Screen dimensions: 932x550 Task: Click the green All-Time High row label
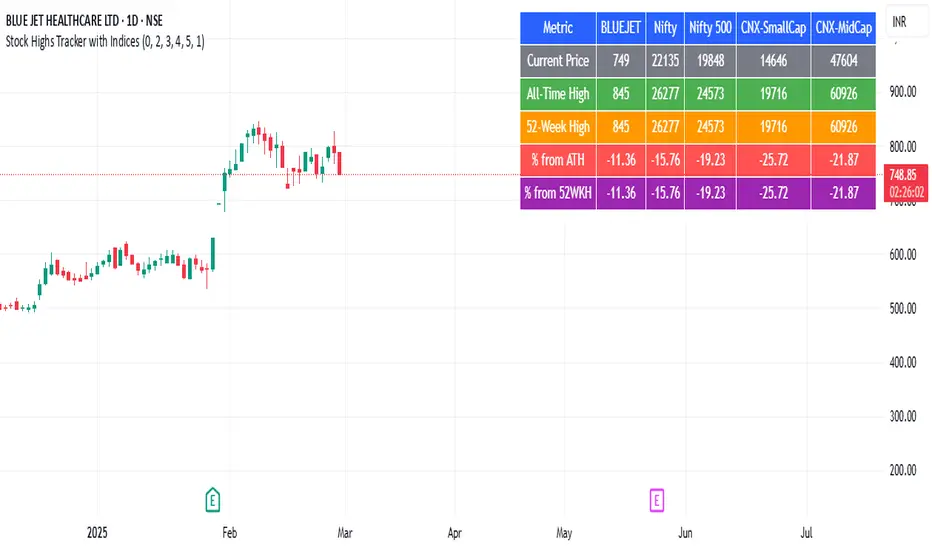point(557,94)
